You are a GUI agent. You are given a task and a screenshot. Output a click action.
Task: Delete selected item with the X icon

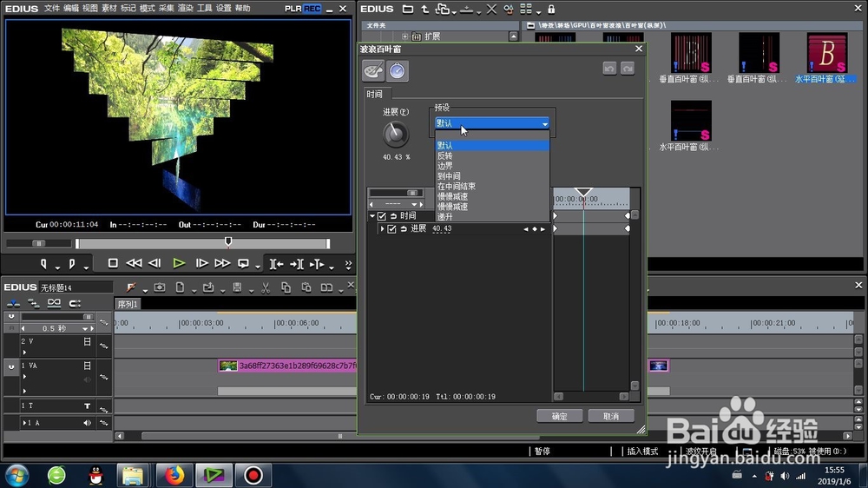(x=491, y=9)
